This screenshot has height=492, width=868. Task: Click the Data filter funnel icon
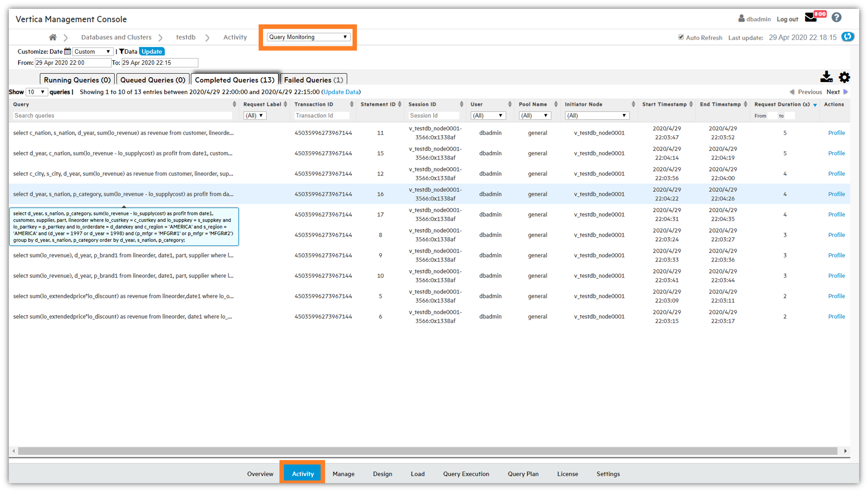(x=121, y=51)
